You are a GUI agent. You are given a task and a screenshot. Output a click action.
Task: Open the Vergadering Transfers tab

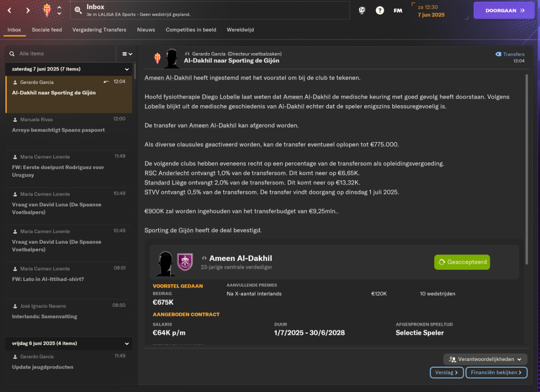click(x=99, y=30)
